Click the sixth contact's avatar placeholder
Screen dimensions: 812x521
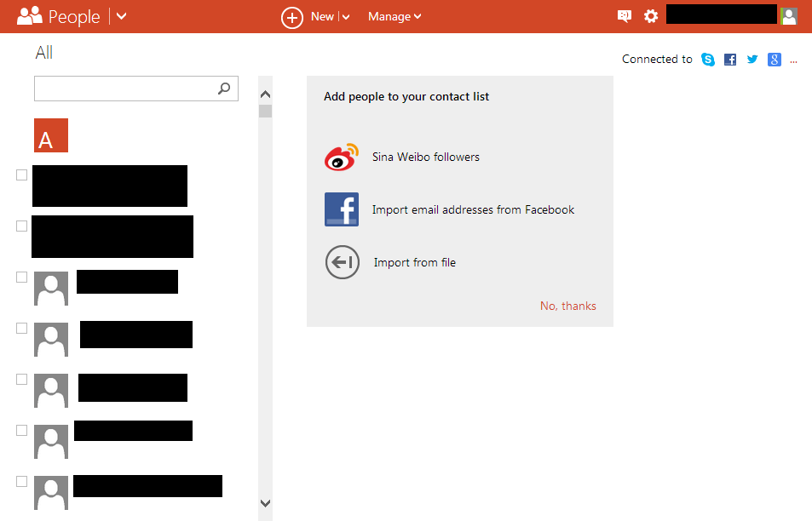click(x=51, y=442)
